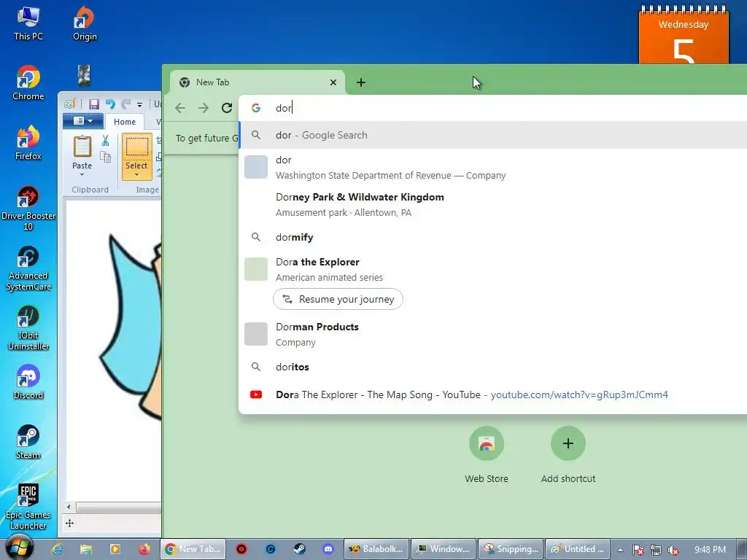Open the Paint file menu button
The width and height of the screenshot is (747, 560).
83,121
